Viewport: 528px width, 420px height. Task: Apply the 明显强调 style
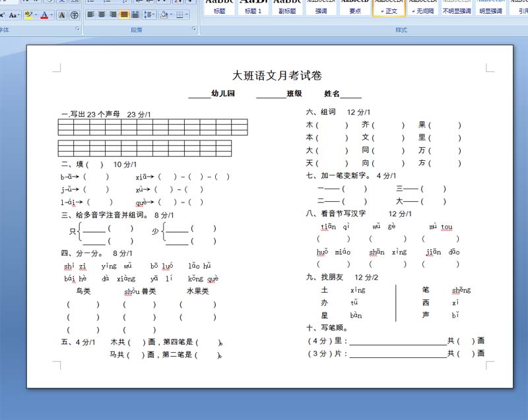coord(490,7)
